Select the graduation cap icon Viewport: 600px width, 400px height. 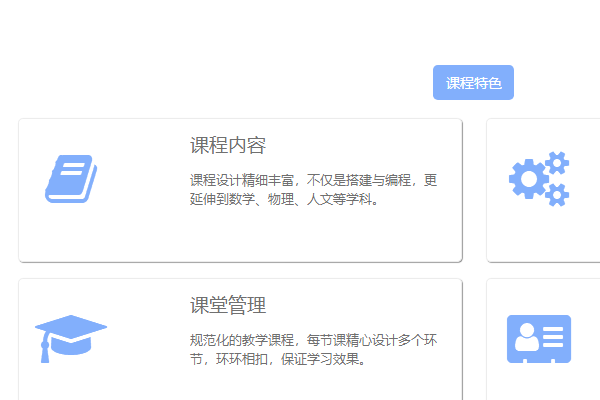(x=71, y=339)
